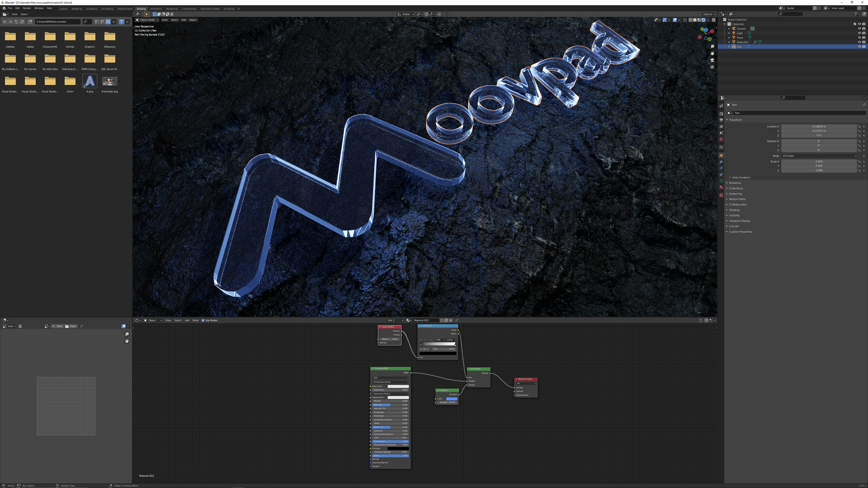868x488 pixels.
Task: Open the Physics properties tab
Action: (x=721, y=168)
